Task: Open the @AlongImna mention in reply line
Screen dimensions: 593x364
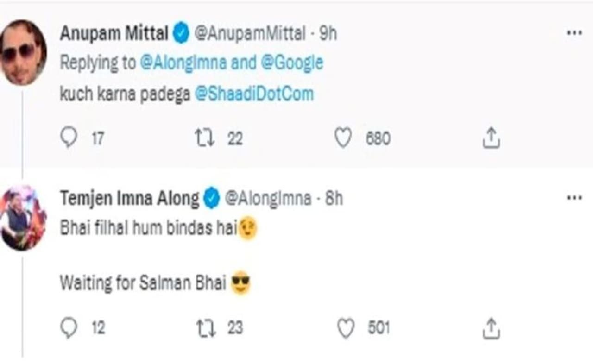Action: tap(183, 63)
